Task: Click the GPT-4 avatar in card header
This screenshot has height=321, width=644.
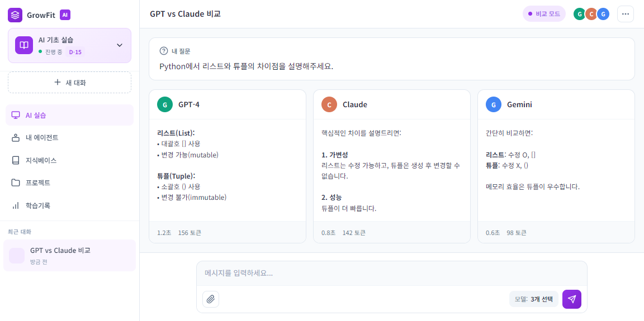Action: click(x=165, y=104)
